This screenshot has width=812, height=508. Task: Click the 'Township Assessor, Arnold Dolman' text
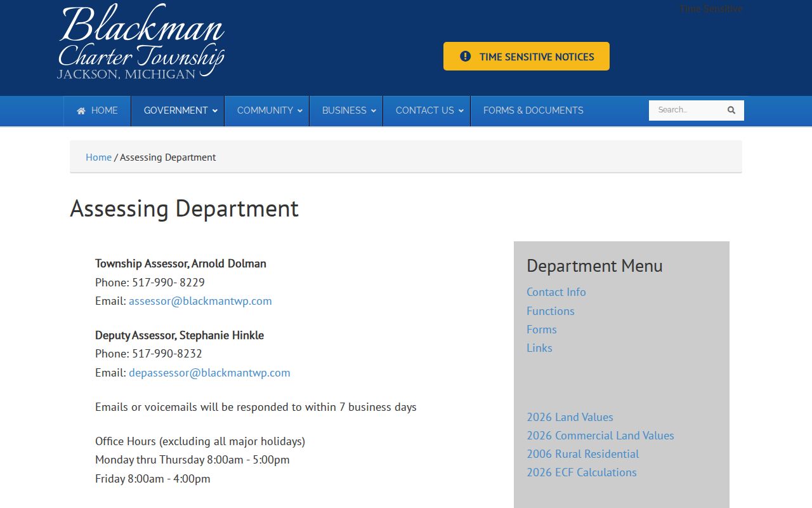tap(181, 264)
